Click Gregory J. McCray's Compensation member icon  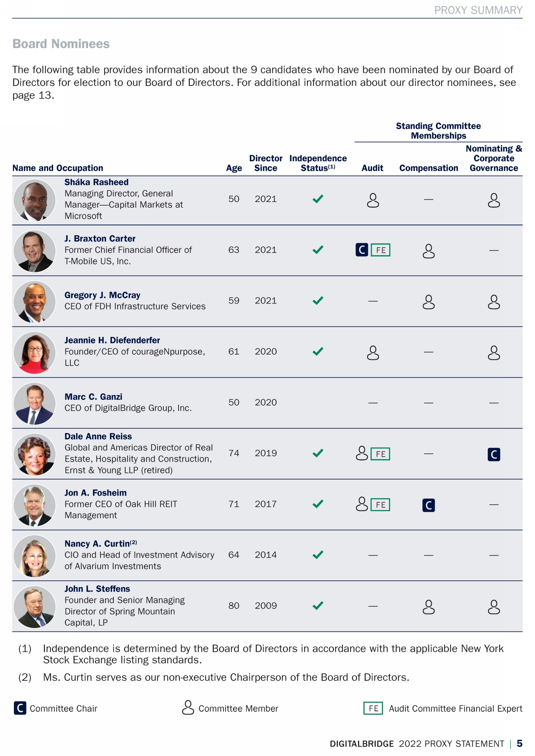click(x=428, y=302)
